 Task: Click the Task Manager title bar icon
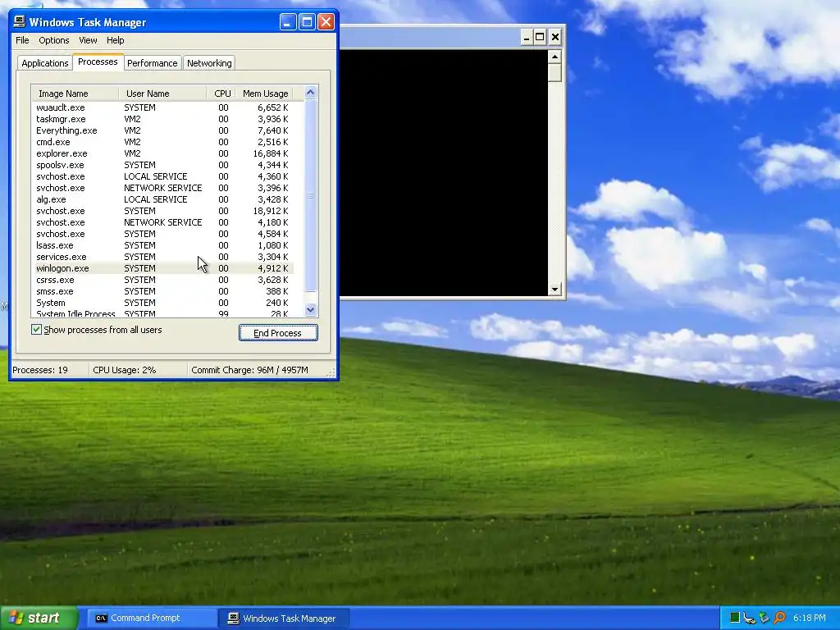tap(20, 21)
